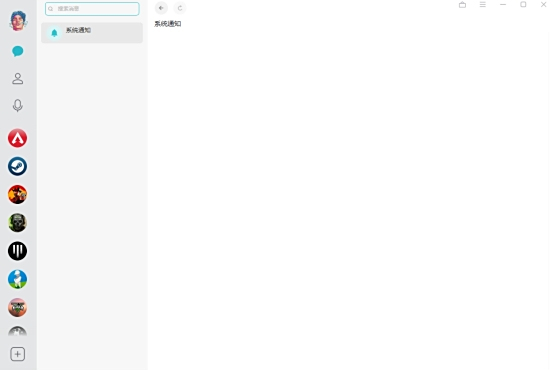The image size is (553, 371).
Task: Open the user profile avatar
Action: (18, 20)
